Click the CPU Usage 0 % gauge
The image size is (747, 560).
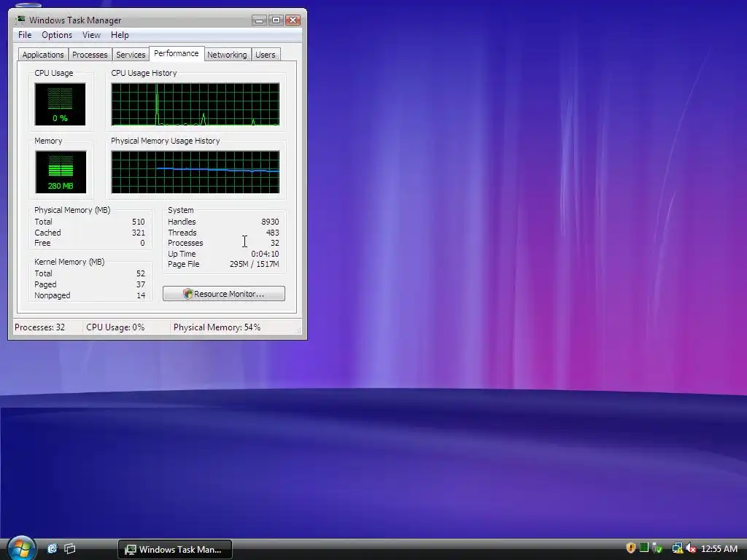click(60, 104)
